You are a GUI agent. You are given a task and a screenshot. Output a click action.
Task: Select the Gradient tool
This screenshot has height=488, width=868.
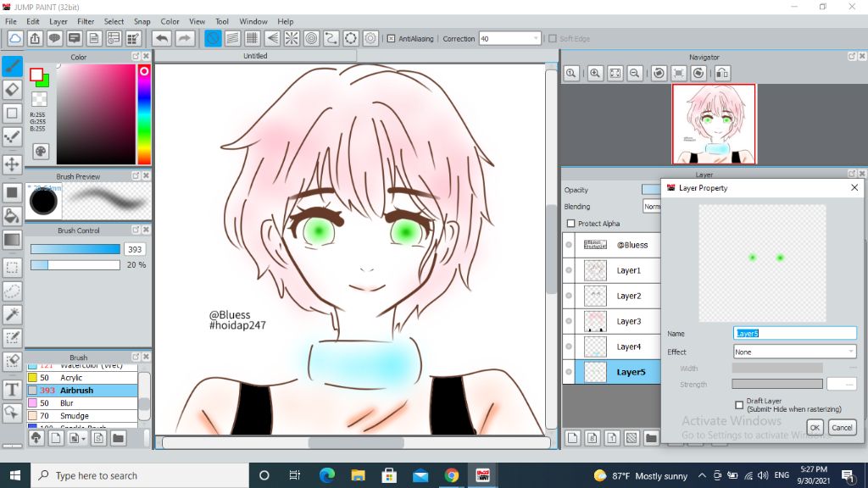pos(12,240)
